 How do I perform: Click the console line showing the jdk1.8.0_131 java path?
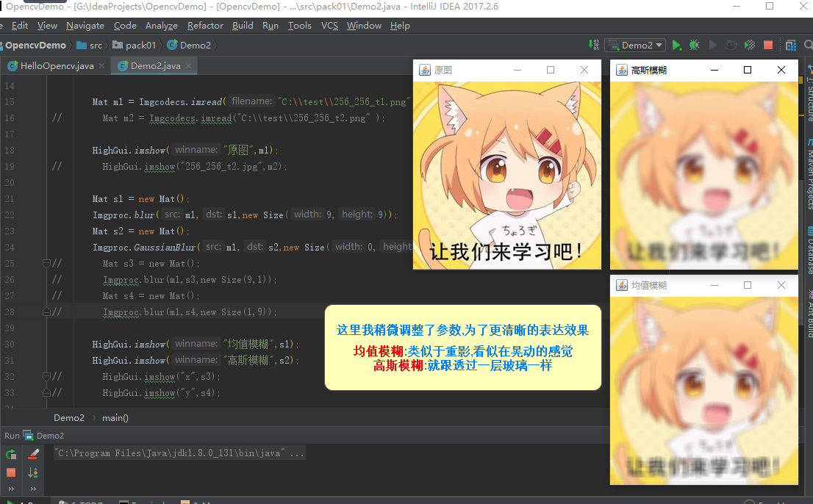pyautogui.click(x=179, y=453)
